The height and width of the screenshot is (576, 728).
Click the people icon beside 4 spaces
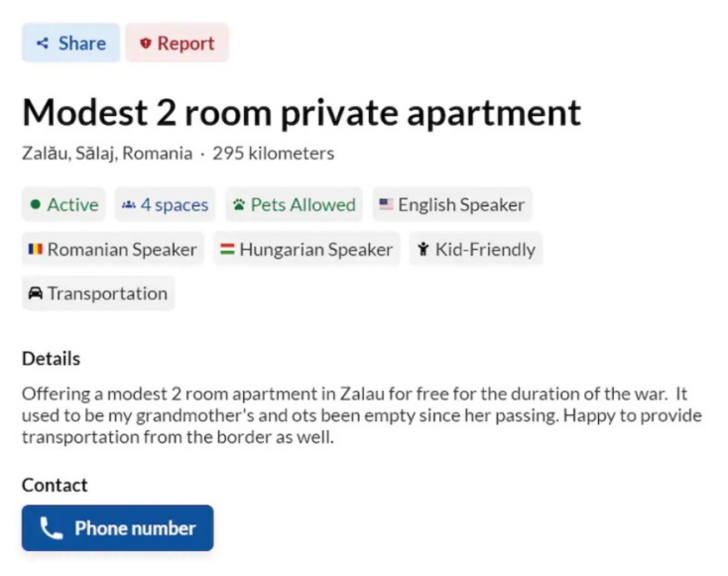pyautogui.click(x=128, y=205)
